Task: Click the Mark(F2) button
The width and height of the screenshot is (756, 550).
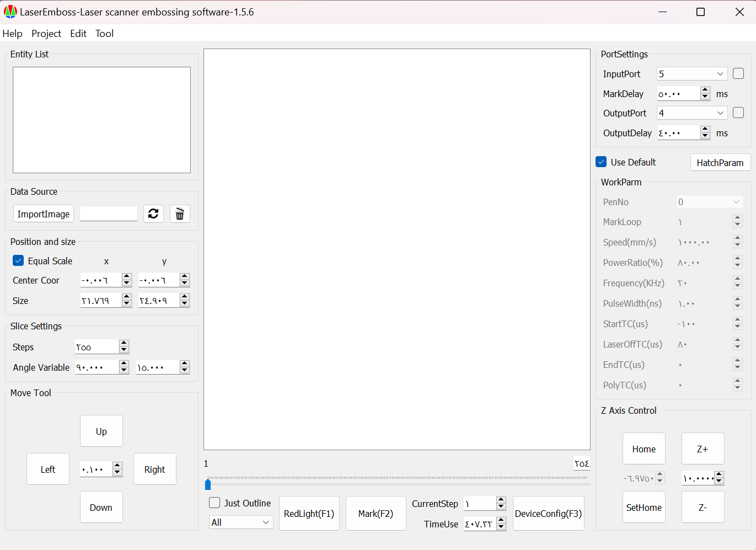Action: (x=376, y=513)
